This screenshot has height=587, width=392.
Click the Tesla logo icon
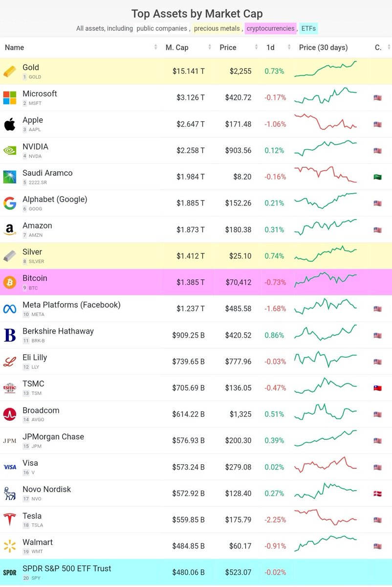point(10,520)
